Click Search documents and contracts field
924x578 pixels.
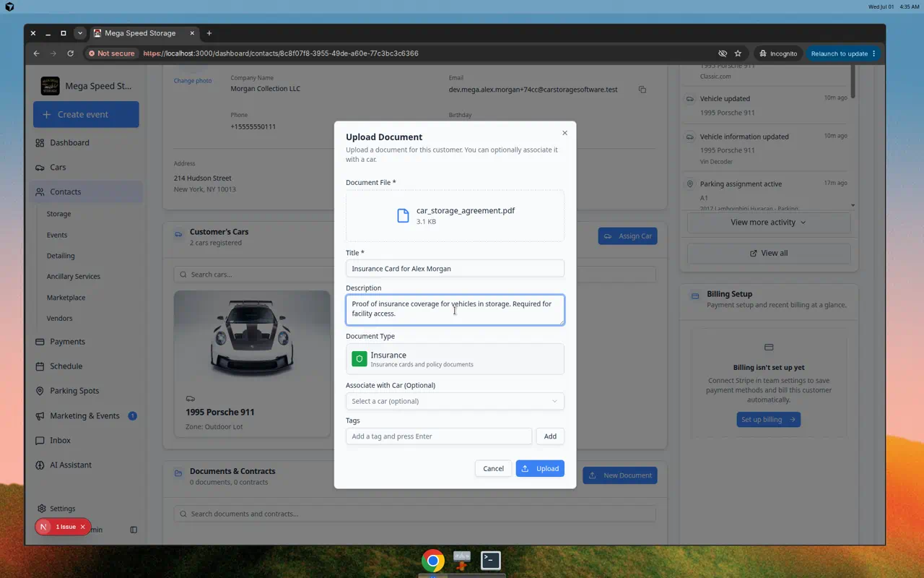[414, 514]
